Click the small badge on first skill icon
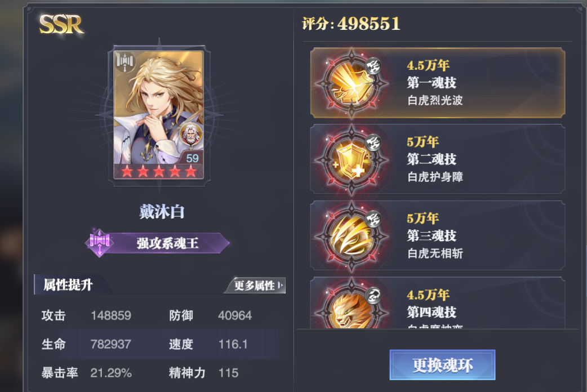 [x=373, y=66]
